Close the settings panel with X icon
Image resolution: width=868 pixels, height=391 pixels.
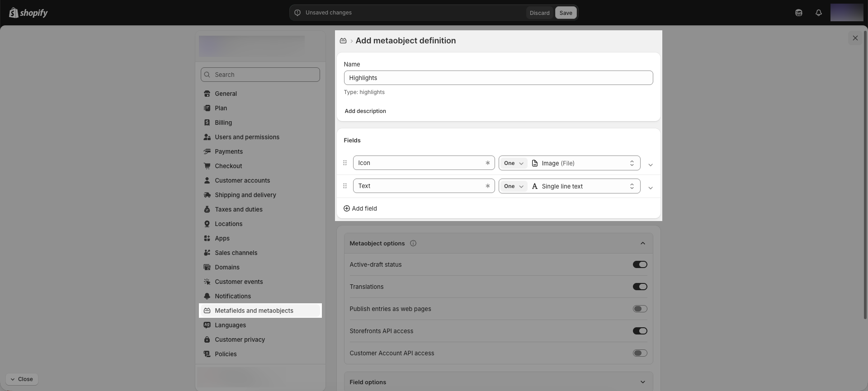pyautogui.click(x=855, y=38)
